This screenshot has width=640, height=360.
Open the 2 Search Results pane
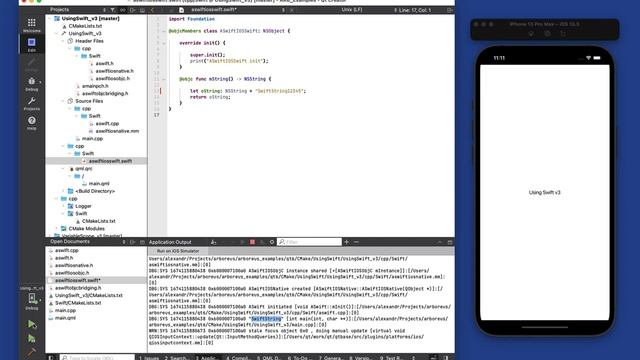(176, 358)
